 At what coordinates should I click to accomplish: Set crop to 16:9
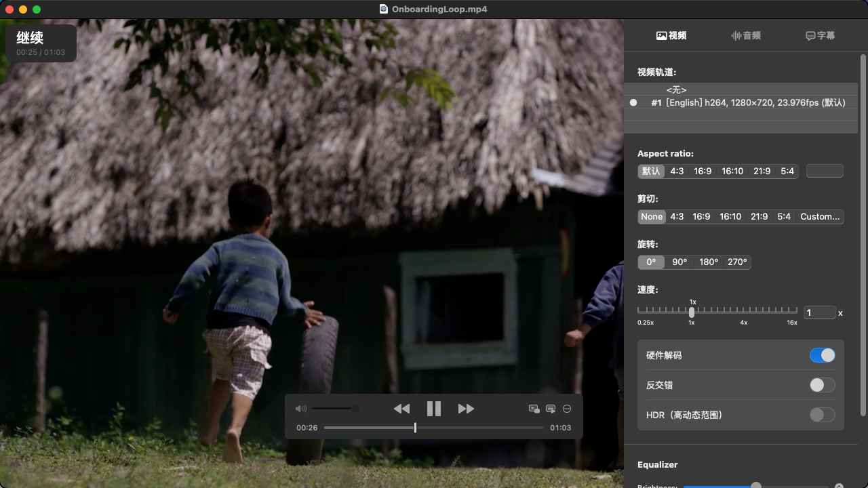(701, 216)
